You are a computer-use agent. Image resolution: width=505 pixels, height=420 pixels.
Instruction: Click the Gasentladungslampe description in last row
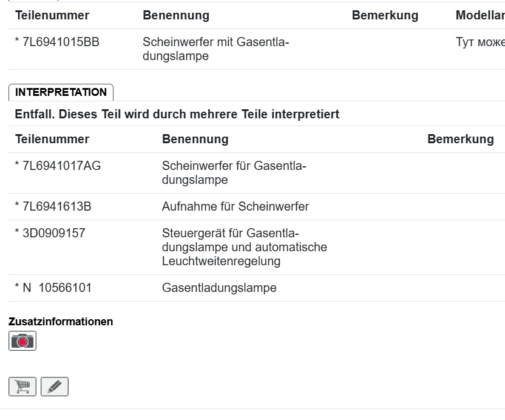[x=219, y=288]
